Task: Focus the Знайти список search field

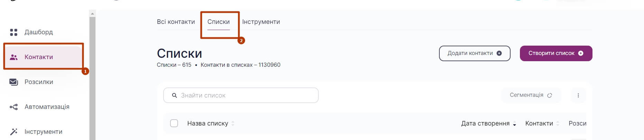Action: point(241,95)
